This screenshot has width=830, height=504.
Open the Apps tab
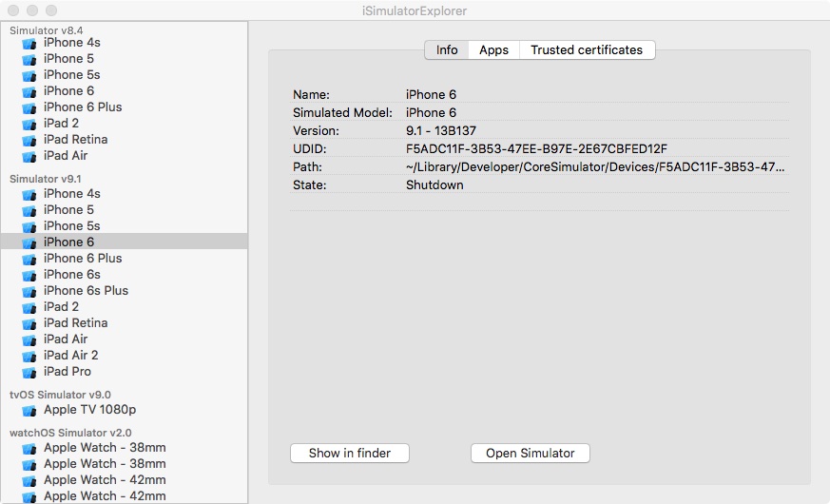pos(493,49)
